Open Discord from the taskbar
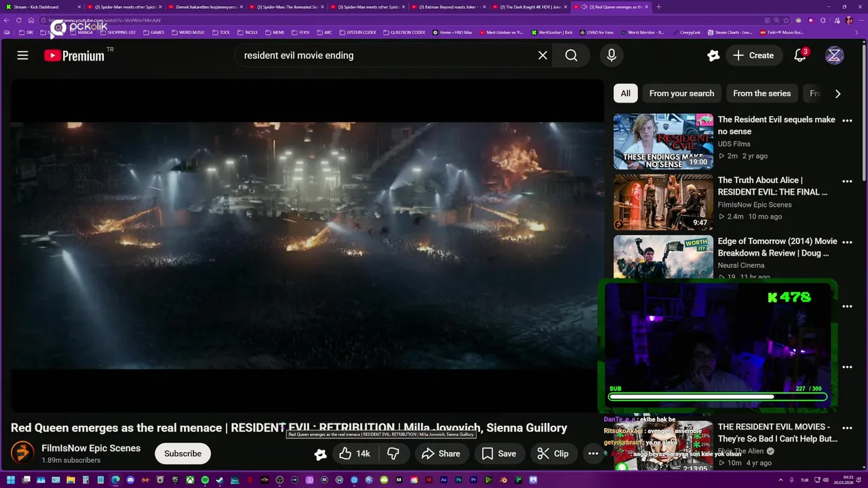868x488 pixels. coord(130,480)
